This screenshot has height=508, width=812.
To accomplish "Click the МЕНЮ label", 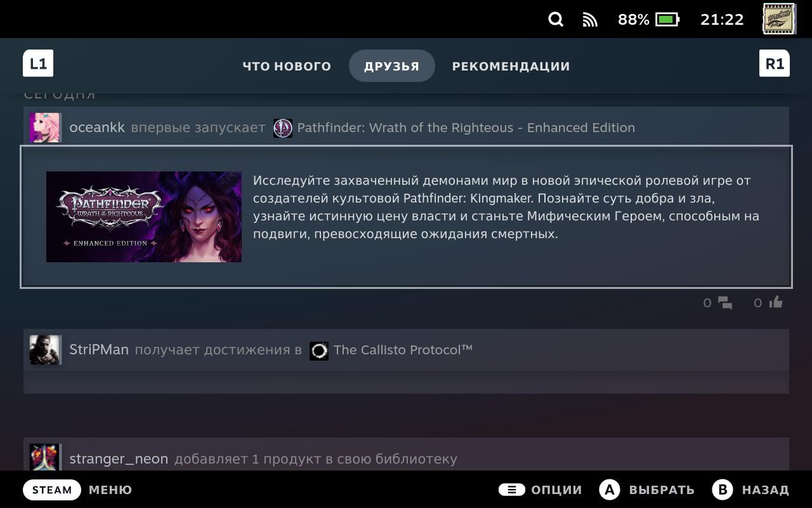I will (110, 490).
